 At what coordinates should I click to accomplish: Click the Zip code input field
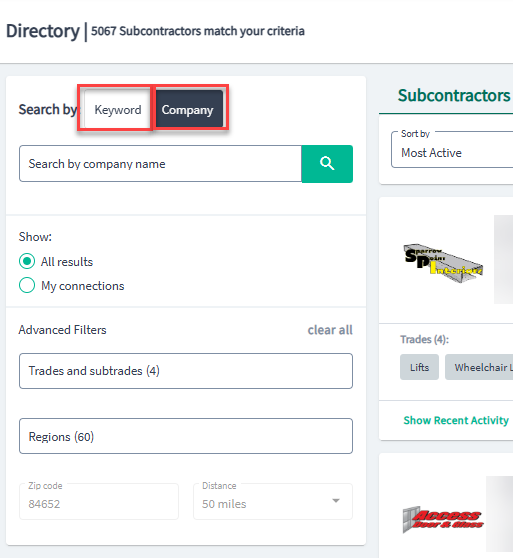pos(99,501)
